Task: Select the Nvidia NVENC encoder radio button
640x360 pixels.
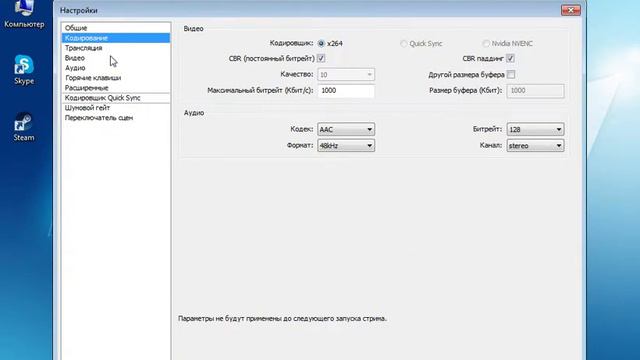Action: pyautogui.click(x=486, y=44)
